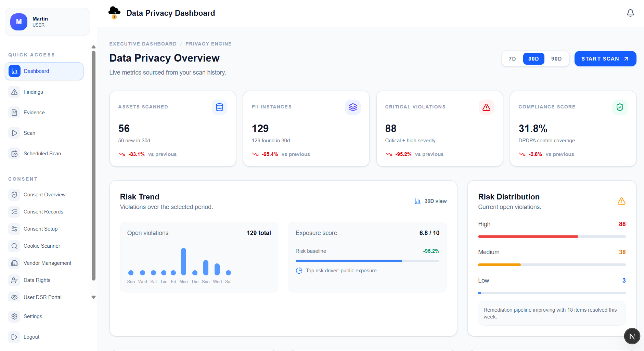Click the notification bell icon
Viewport: 644px width, 351px height.
[630, 13]
